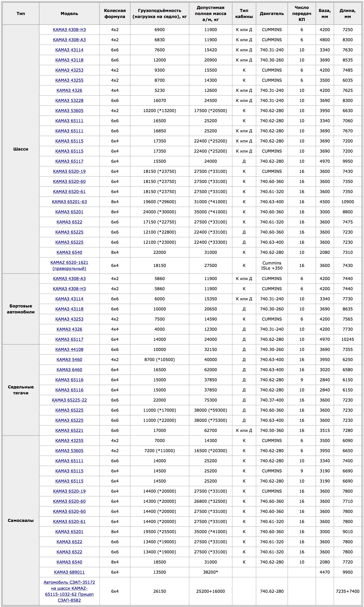Select the 'Седельные тягачи' type cell
The image size is (364, 607).
point(21,390)
